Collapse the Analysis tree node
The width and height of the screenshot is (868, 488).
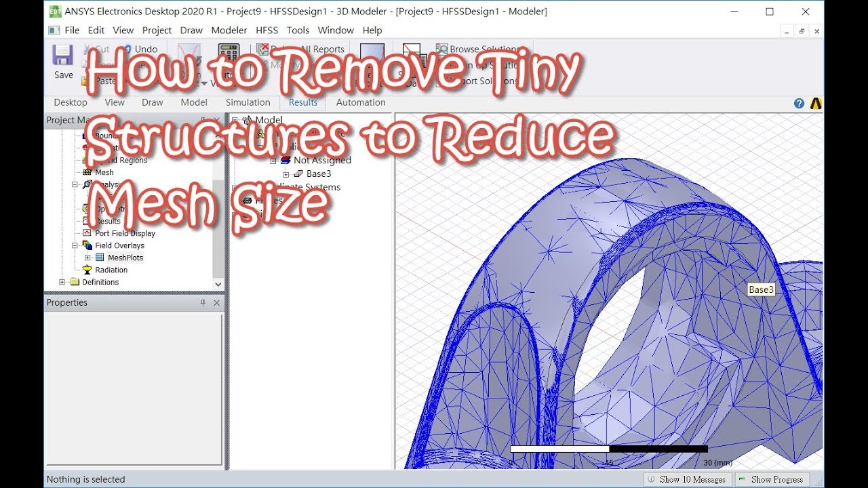pos(75,184)
